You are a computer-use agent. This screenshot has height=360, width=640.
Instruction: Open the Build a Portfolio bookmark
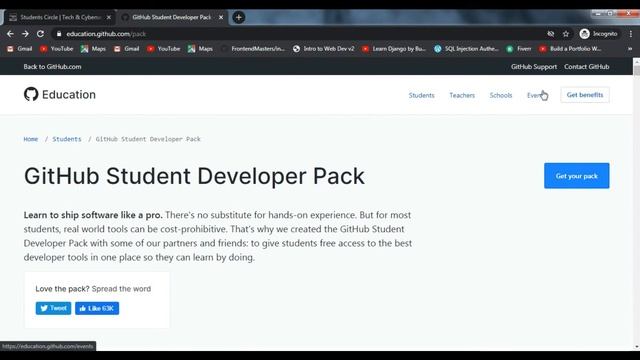[570, 49]
